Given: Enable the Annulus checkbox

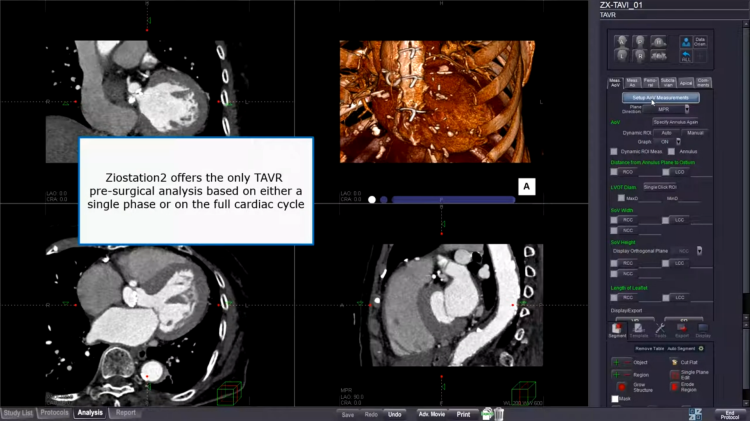Looking at the screenshot, I should pyautogui.click(x=672, y=152).
